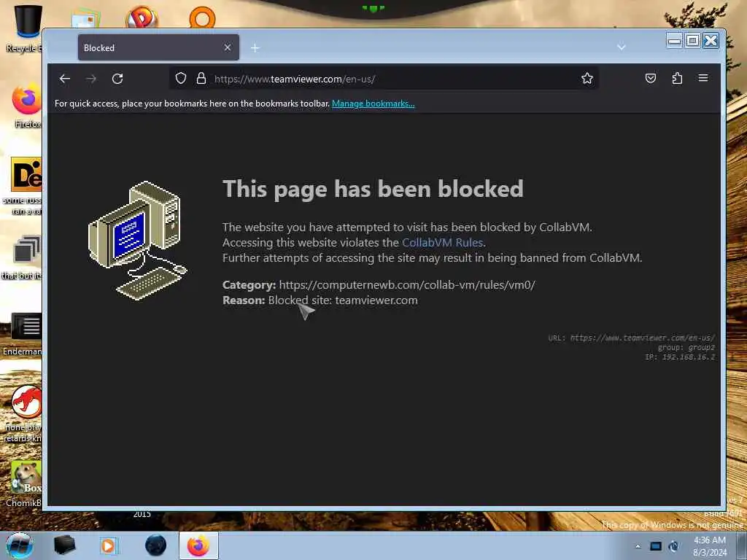Minimize the Firefox window

[x=675, y=41]
